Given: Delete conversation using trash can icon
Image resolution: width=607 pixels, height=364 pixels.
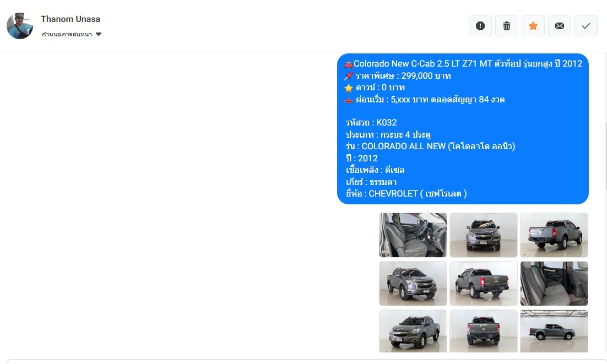Looking at the screenshot, I should (x=506, y=26).
